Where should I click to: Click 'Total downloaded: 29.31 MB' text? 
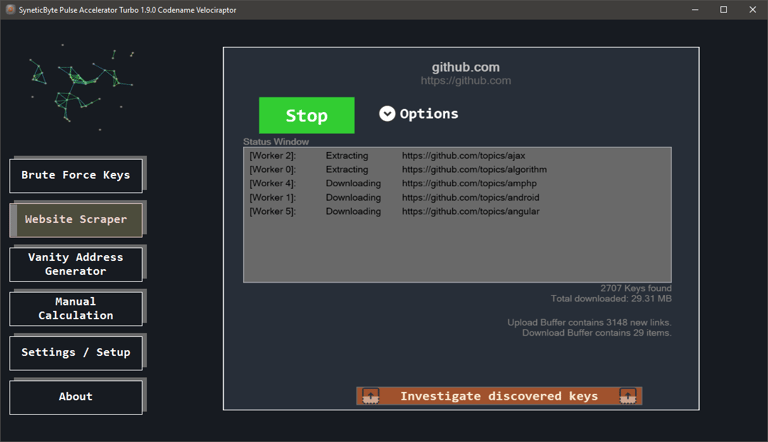pos(611,298)
